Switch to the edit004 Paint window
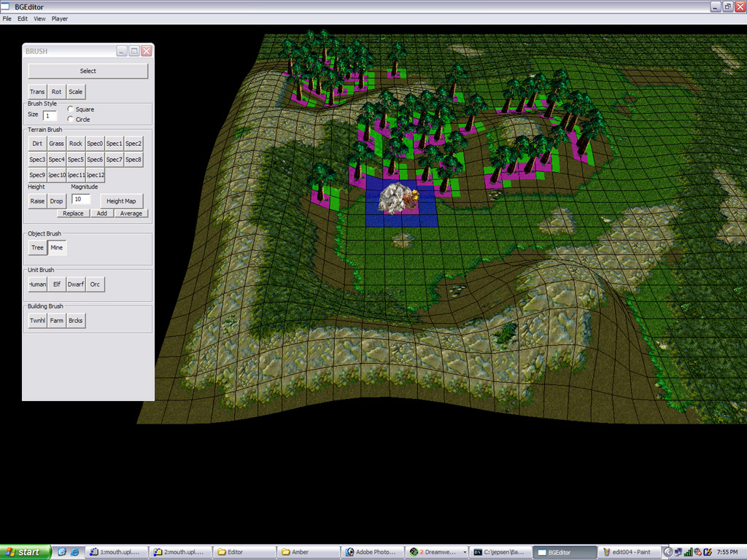Screen dimensions: 747x560 pyautogui.click(x=630, y=552)
